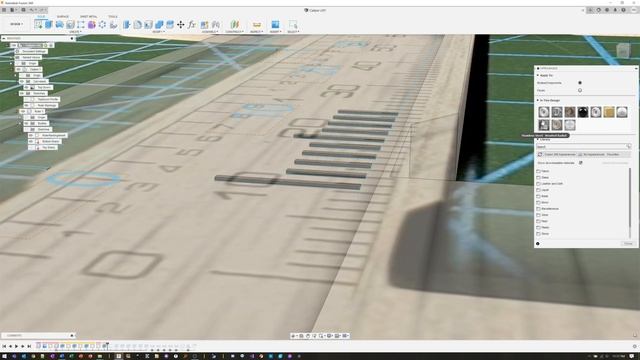This screenshot has width=640, height=360.
Task: Click the appearance library Search field
Action: point(584,147)
